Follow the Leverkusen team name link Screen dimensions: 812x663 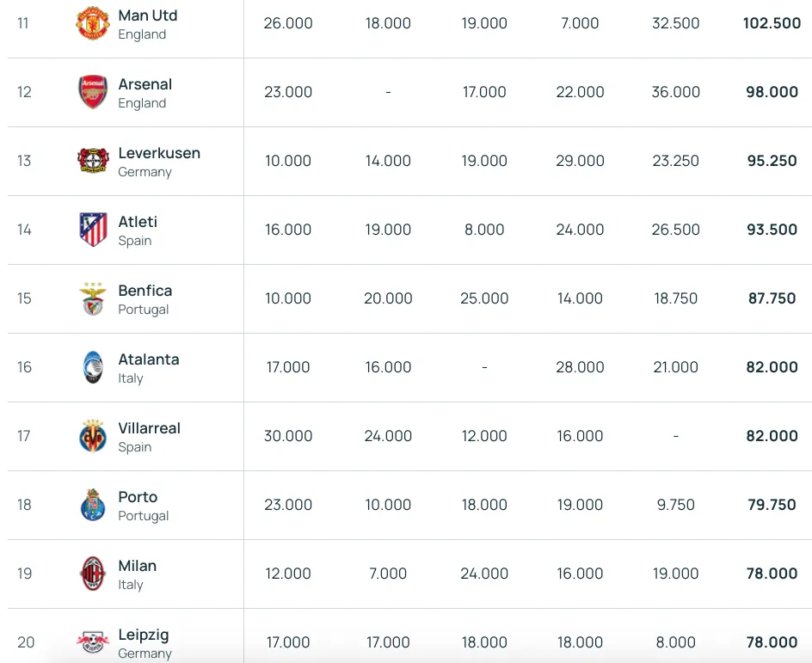(x=159, y=153)
